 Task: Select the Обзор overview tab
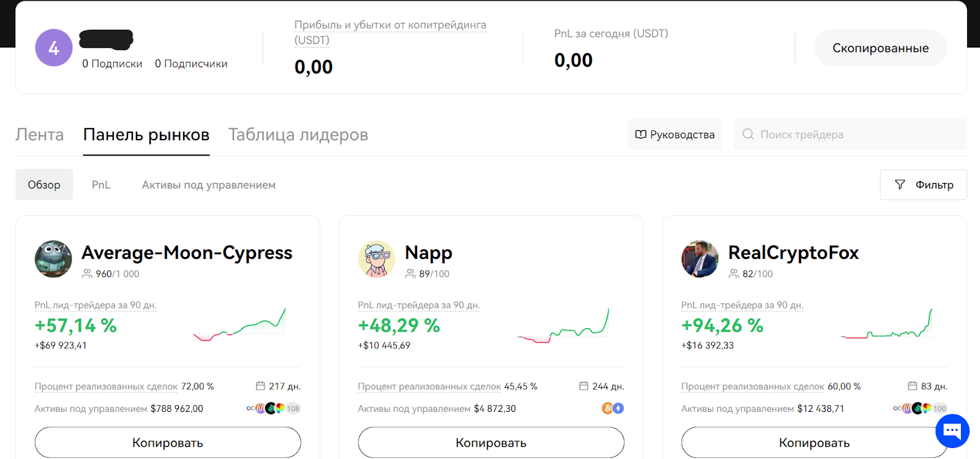click(44, 185)
